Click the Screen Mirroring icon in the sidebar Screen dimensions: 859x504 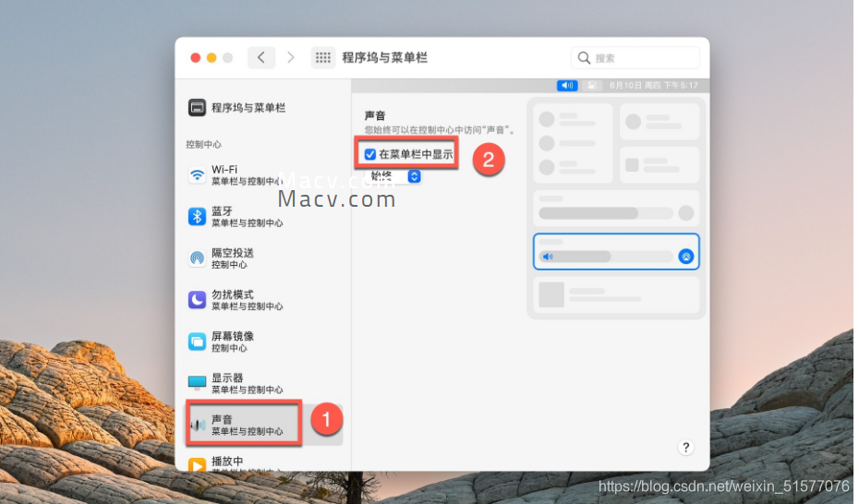(x=198, y=342)
